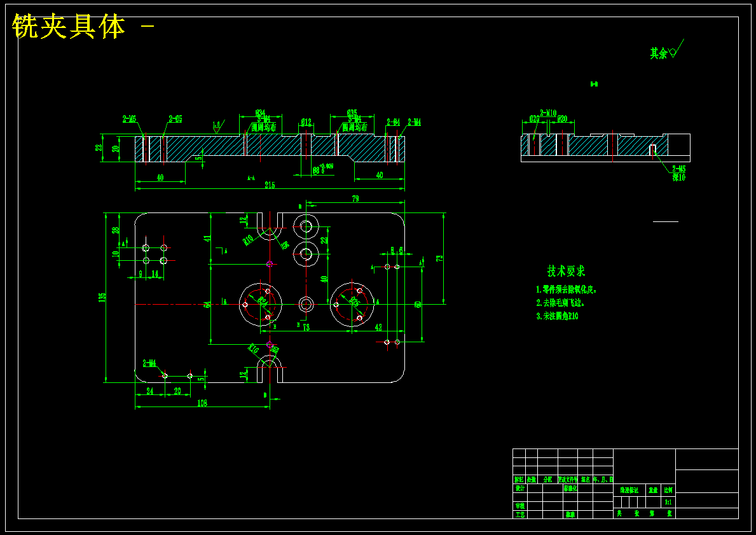The image size is (756, 535).
Task: Click the magenta marker above the Ø34 circle
Action: click(x=270, y=264)
